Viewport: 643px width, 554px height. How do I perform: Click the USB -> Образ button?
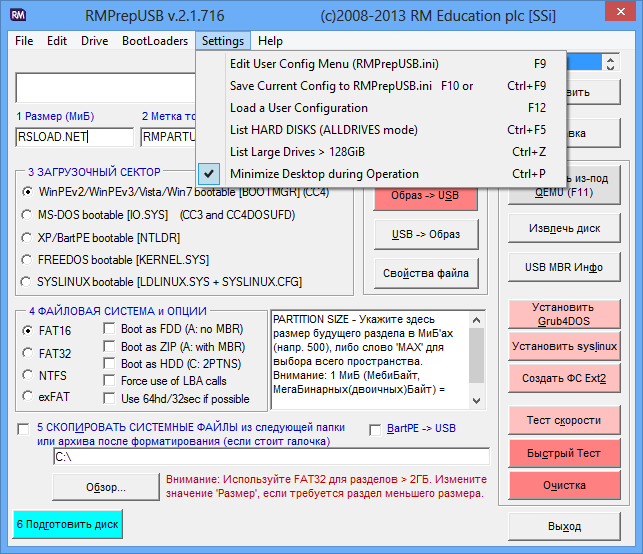click(x=426, y=234)
